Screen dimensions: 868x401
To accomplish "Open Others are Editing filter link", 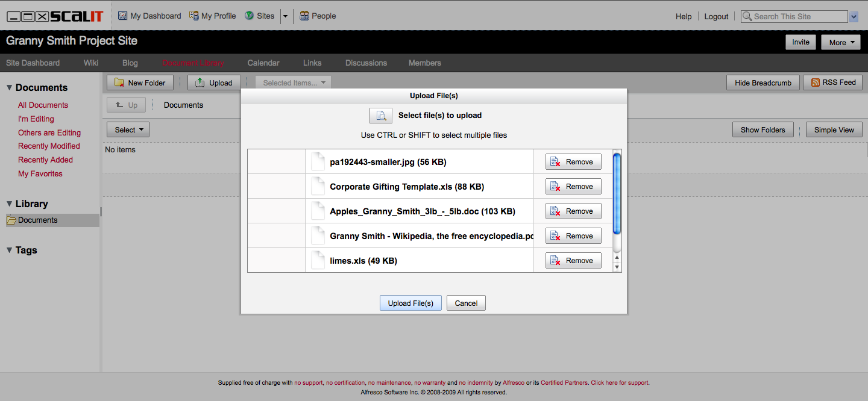I will point(49,132).
